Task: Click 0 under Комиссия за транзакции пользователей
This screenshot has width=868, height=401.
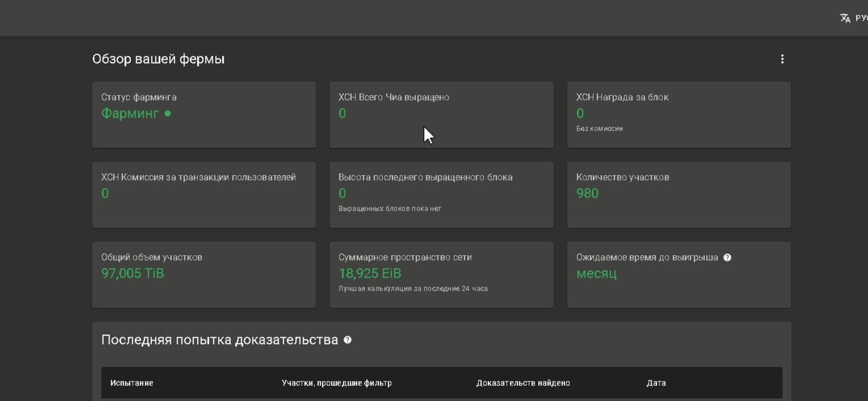Action: coord(105,193)
